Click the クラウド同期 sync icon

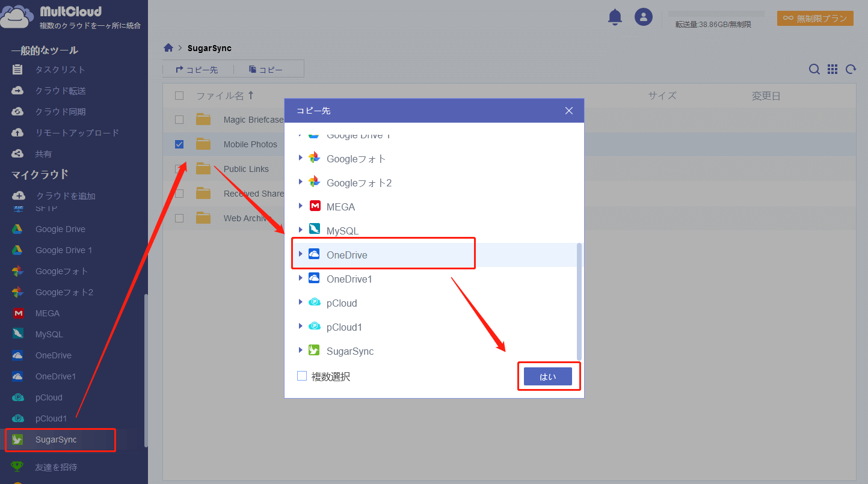tap(17, 112)
